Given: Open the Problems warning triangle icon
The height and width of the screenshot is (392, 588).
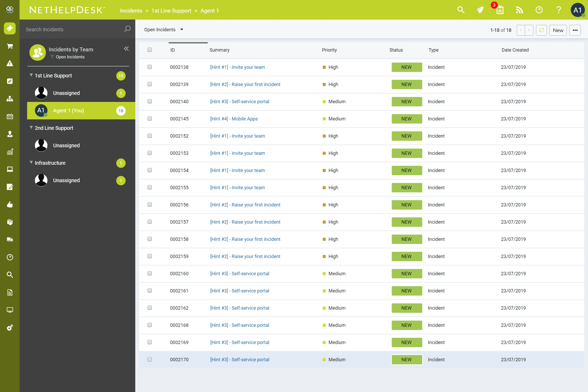Looking at the screenshot, I should click(x=10, y=63).
